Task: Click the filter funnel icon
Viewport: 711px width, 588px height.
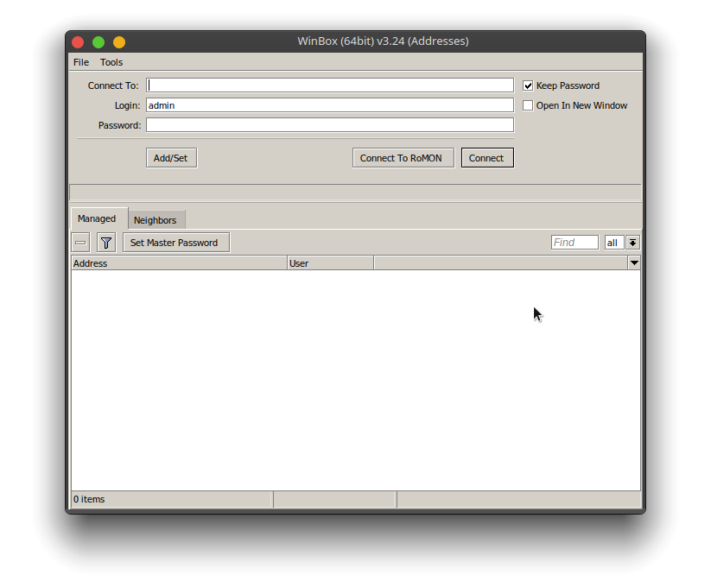Action: coord(105,243)
